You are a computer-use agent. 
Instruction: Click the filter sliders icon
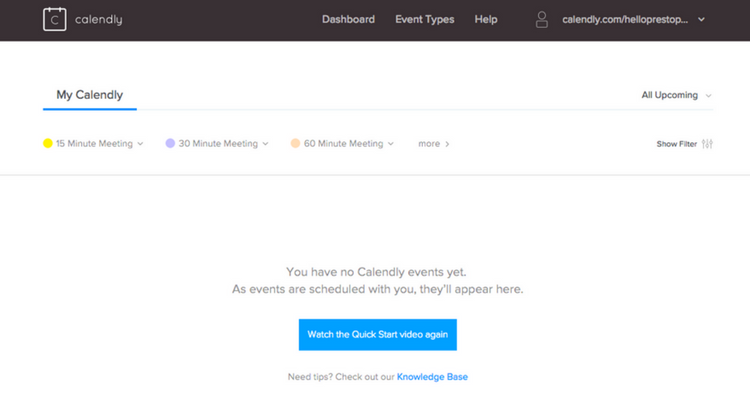coord(708,144)
